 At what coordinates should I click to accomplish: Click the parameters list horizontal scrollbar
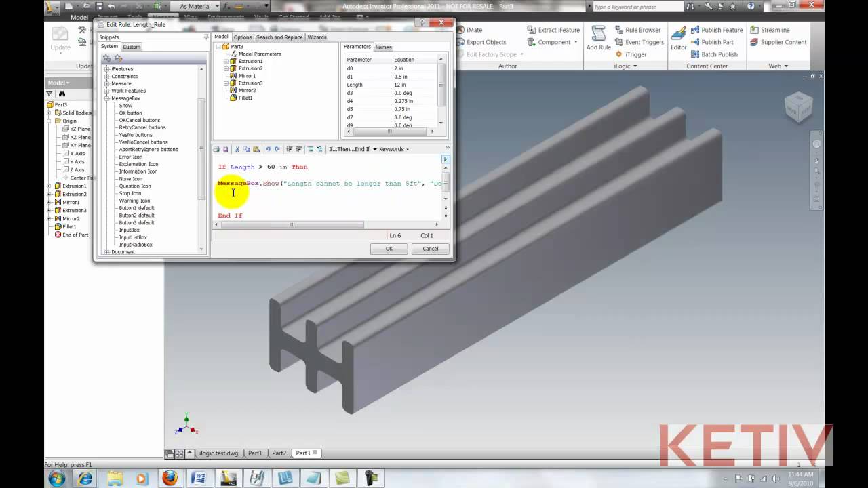(391, 130)
